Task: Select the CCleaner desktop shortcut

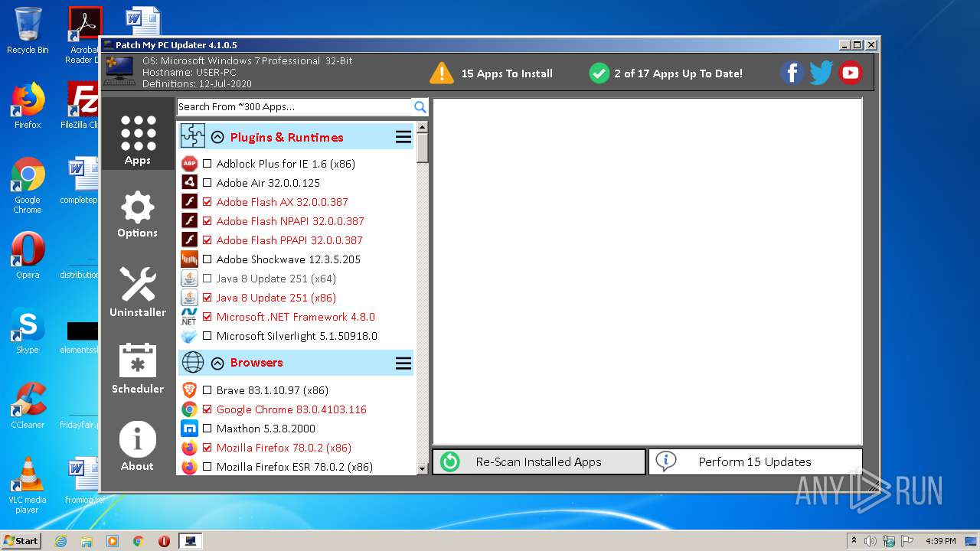Action: tap(28, 406)
